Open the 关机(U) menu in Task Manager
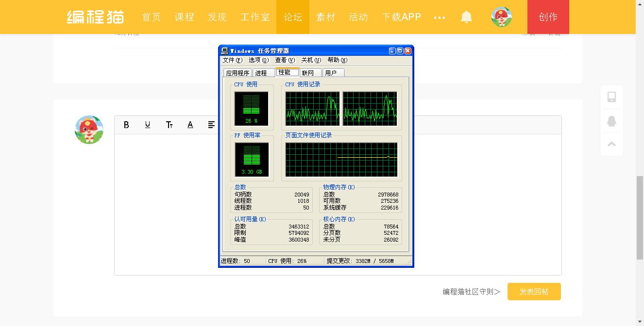644x326 pixels. pyautogui.click(x=311, y=60)
